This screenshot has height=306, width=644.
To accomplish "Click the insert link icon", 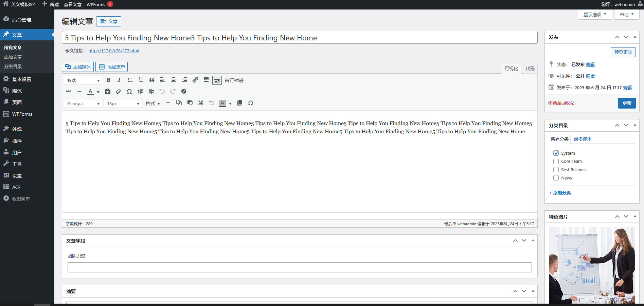I will point(195,80).
